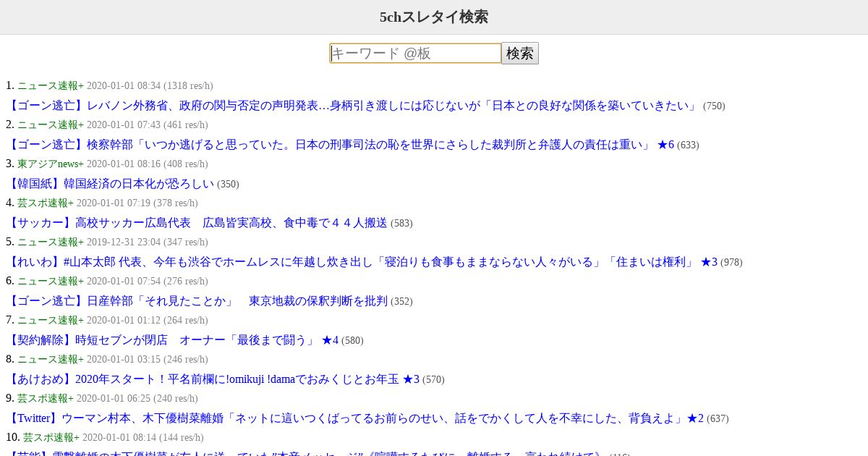This screenshot has height=456, width=868.
Task: Open the 検察幹部 Ghosn escape thread
Action: click(x=340, y=145)
